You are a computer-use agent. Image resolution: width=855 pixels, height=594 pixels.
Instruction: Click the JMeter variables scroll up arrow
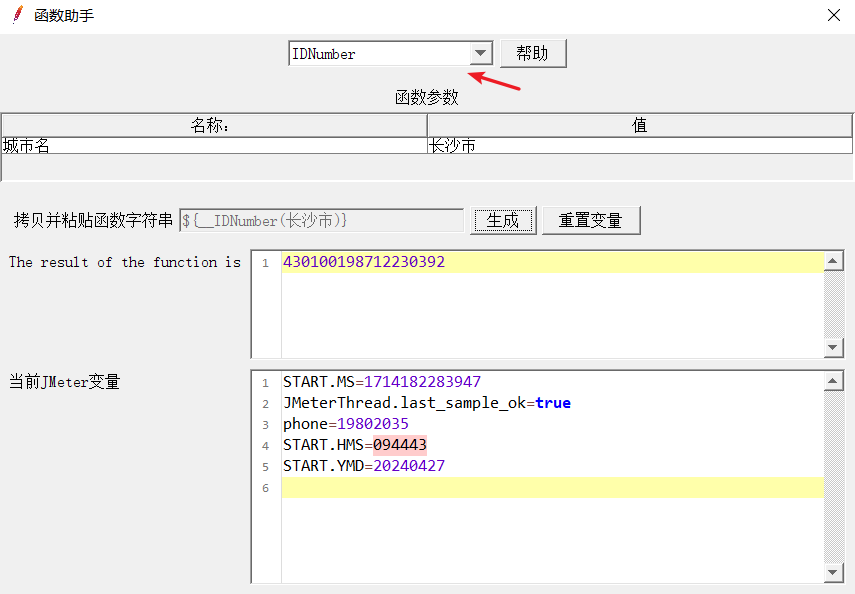(x=834, y=382)
